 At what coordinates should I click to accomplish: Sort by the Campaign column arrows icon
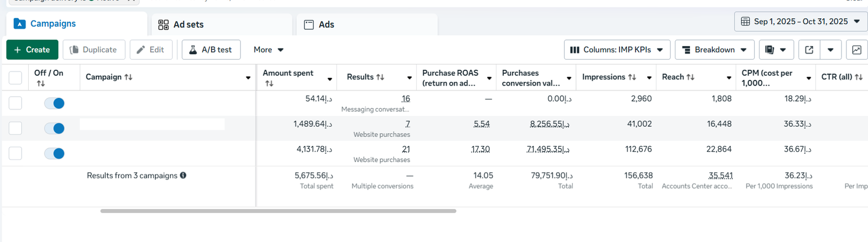pos(129,77)
